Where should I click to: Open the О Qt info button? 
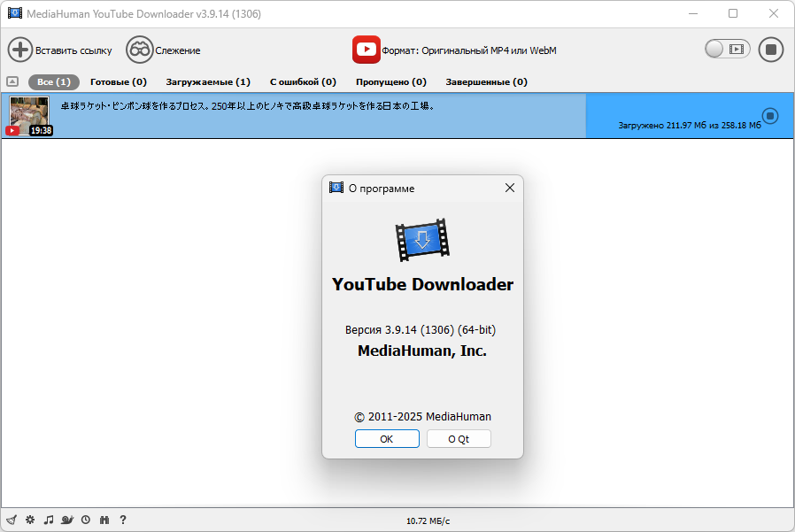[459, 439]
